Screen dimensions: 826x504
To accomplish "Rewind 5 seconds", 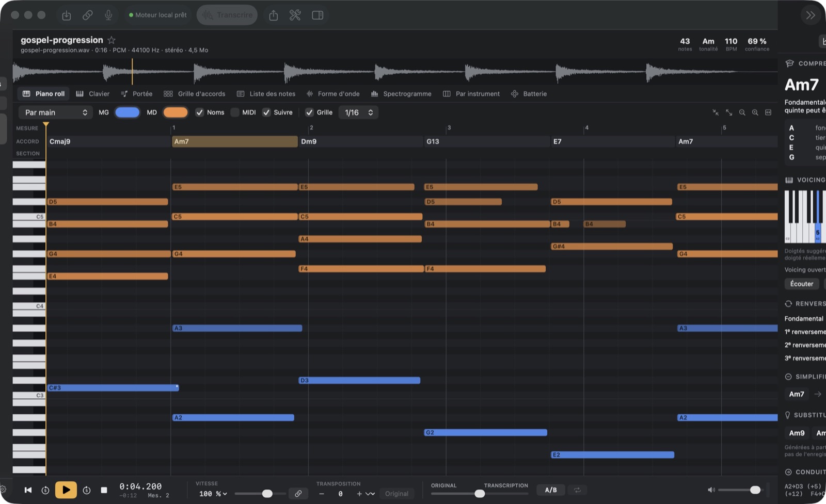I will 45,490.
